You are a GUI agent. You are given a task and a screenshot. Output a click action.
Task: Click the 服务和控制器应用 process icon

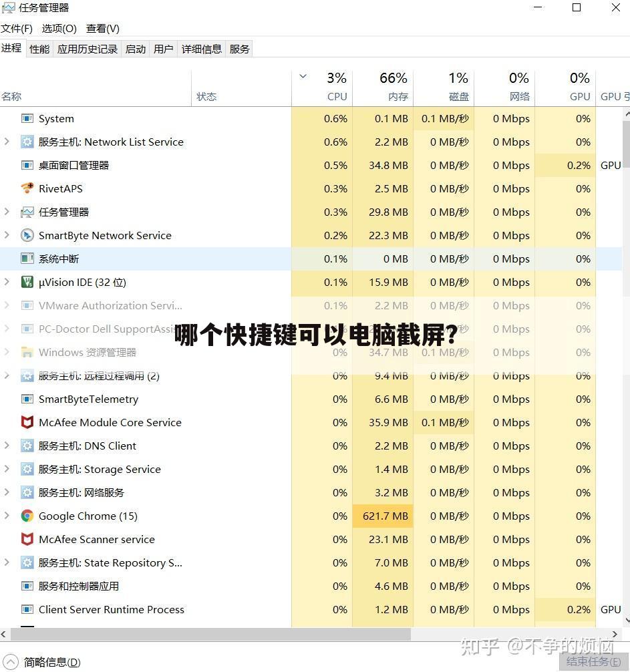point(27,586)
